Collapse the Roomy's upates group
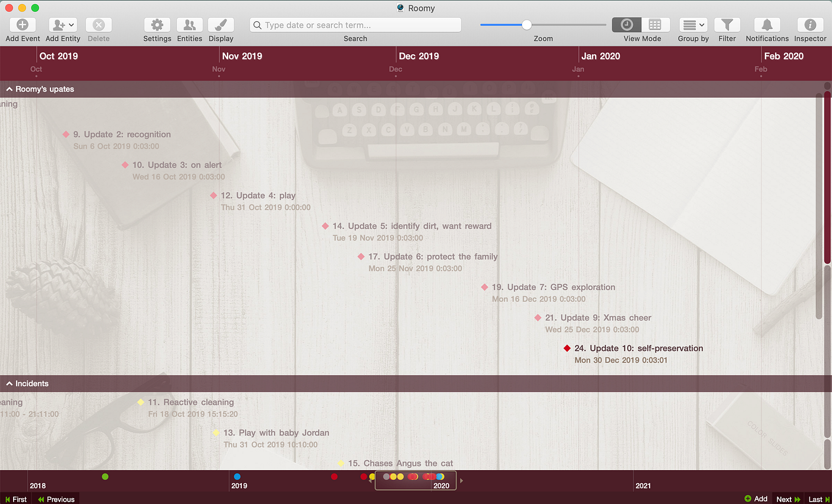Screen dimensions: 832x504 click(x=9, y=89)
